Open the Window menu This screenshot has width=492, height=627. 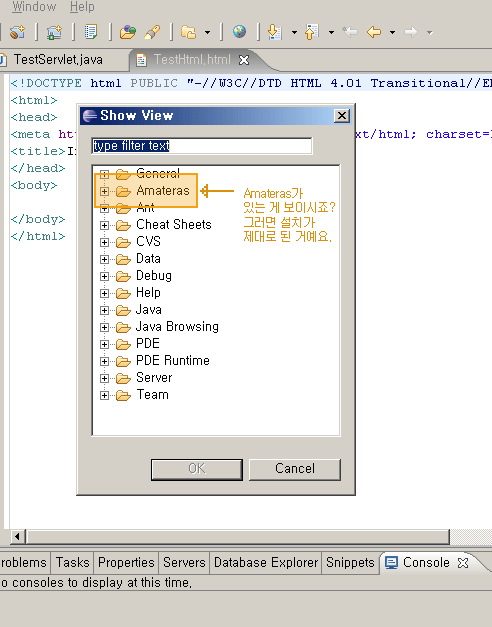pos(34,7)
